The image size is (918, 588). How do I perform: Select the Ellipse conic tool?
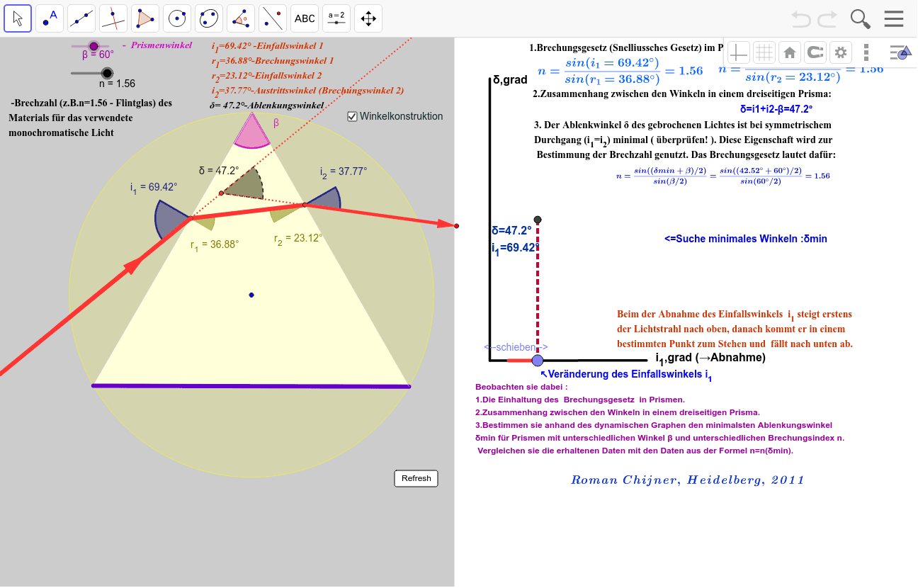pos(209,18)
